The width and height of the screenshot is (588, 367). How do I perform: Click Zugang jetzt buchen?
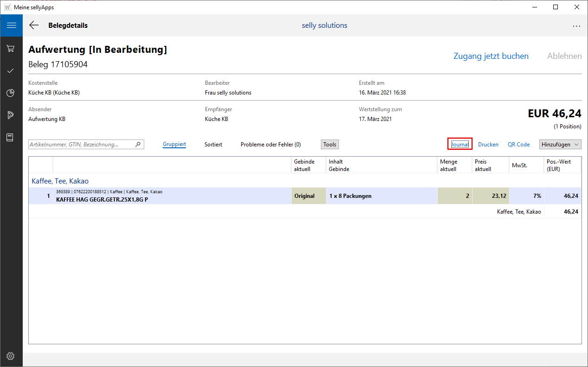click(491, 56)
